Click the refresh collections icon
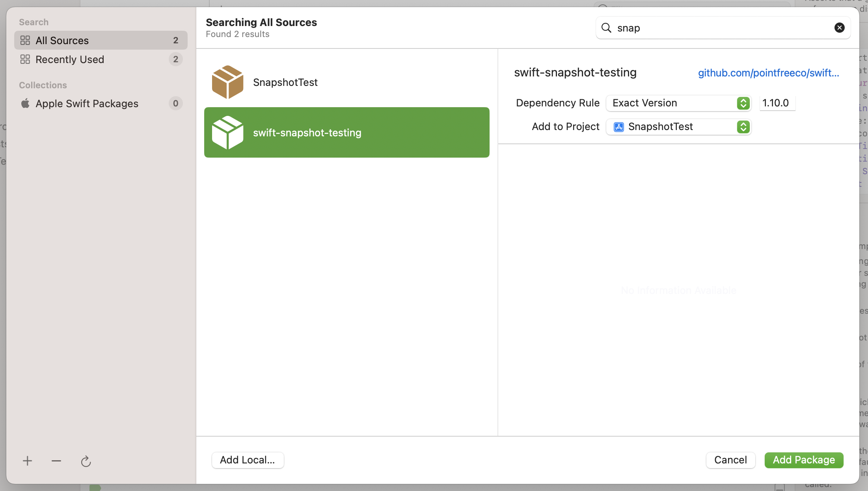The width and height of the screenshot is (868, 491). pos(86,461)
